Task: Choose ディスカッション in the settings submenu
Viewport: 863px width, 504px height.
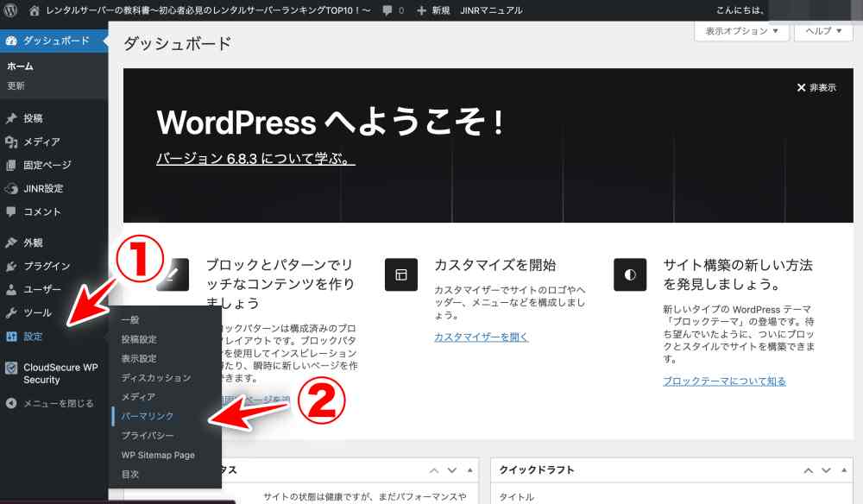Action: click(x=156, y=378)
